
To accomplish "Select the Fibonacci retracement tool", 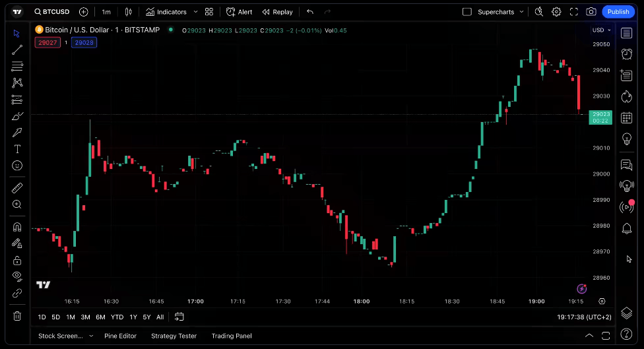I will 17,66.
